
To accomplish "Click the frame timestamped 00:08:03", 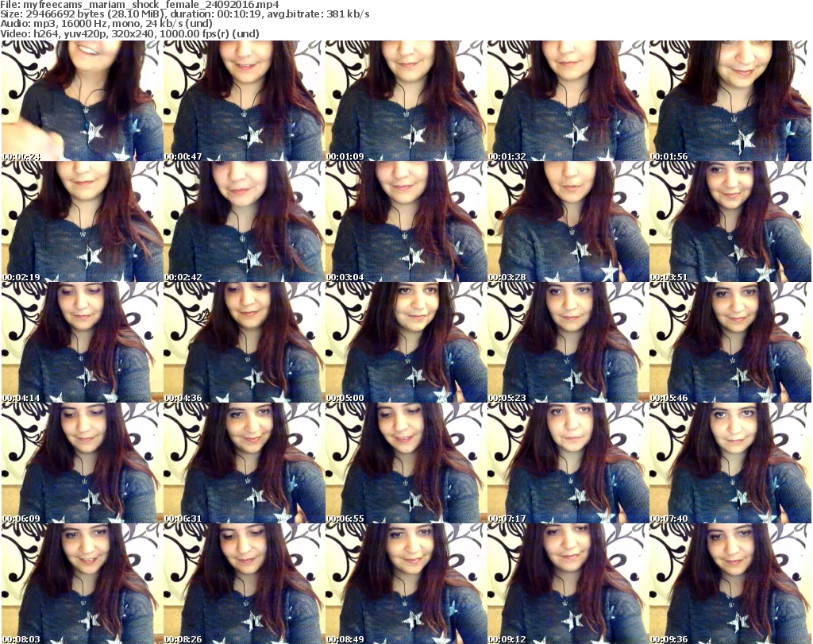I will click(x=83, y=584).
